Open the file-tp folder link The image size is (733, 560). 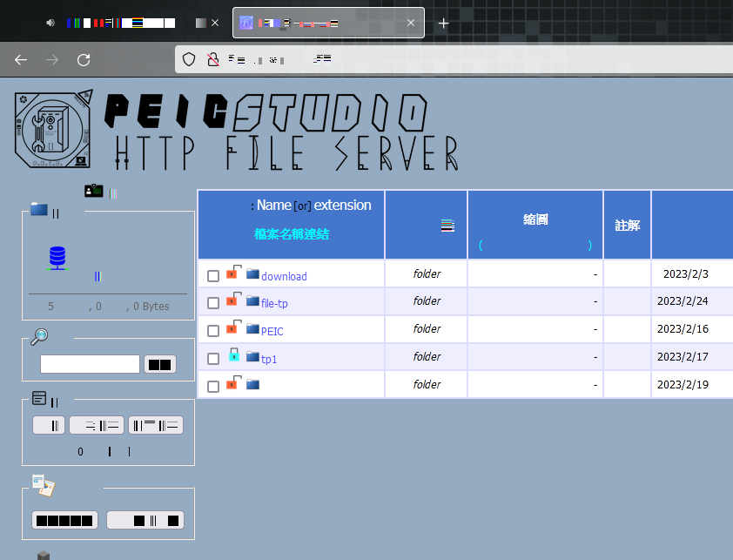(274, 304)
